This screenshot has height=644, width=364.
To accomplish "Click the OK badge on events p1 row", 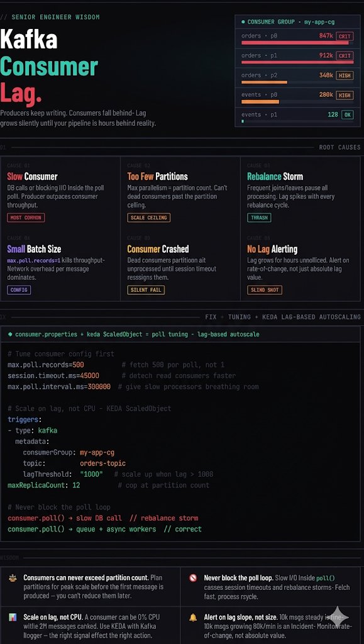I will [347, 114].
